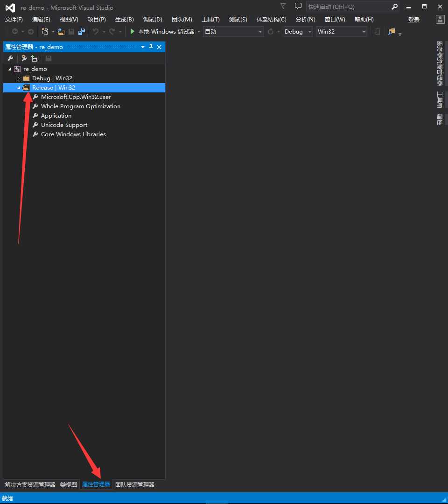Image resolution: width=448 pixels, height=504 pixels.
Task: Collapse the Release | Win32 node
Action: [19, 88]
